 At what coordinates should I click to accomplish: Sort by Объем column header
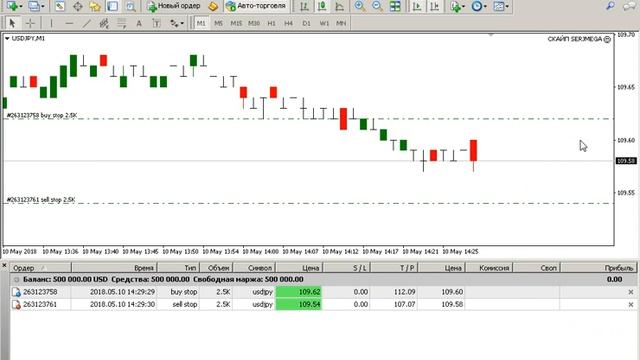coord(216,268)
